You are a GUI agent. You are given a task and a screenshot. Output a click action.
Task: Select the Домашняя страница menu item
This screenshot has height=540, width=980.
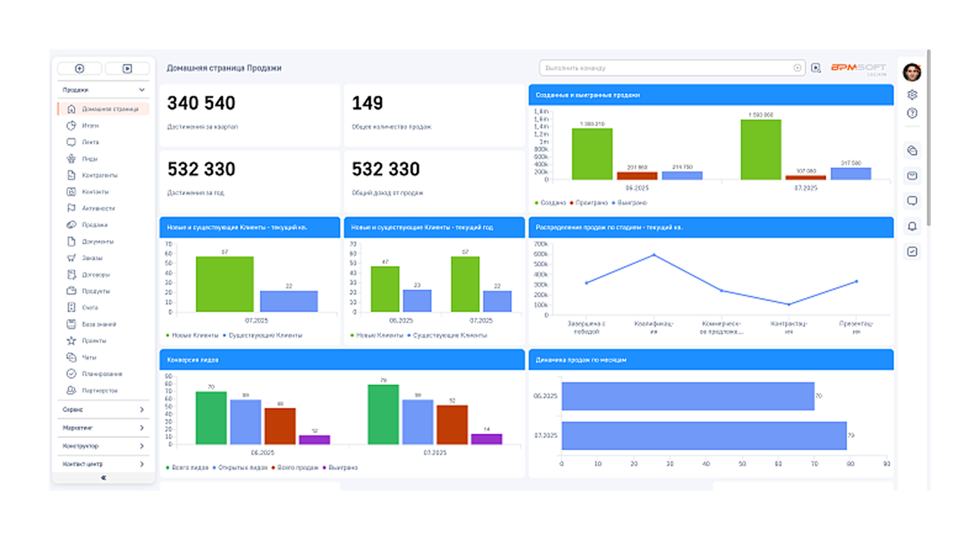pyautogui.click(x=103, y=109)
